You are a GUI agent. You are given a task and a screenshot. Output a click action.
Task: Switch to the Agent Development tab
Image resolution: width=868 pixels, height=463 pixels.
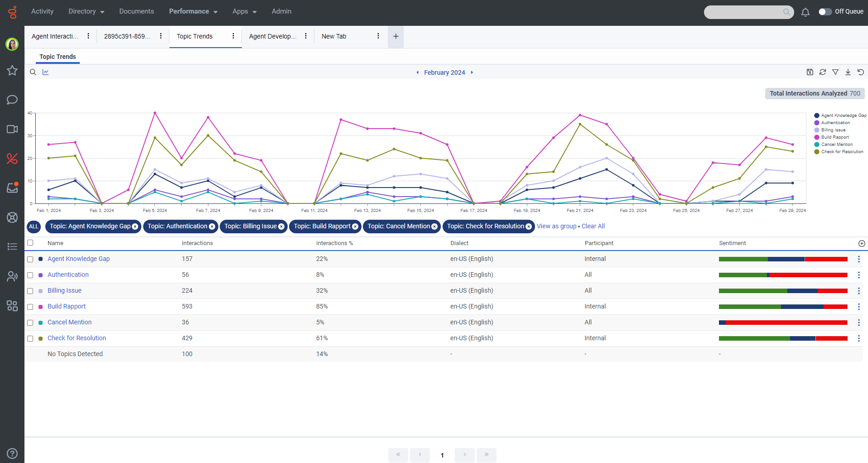pyautogui.click(x=274, y=36)
